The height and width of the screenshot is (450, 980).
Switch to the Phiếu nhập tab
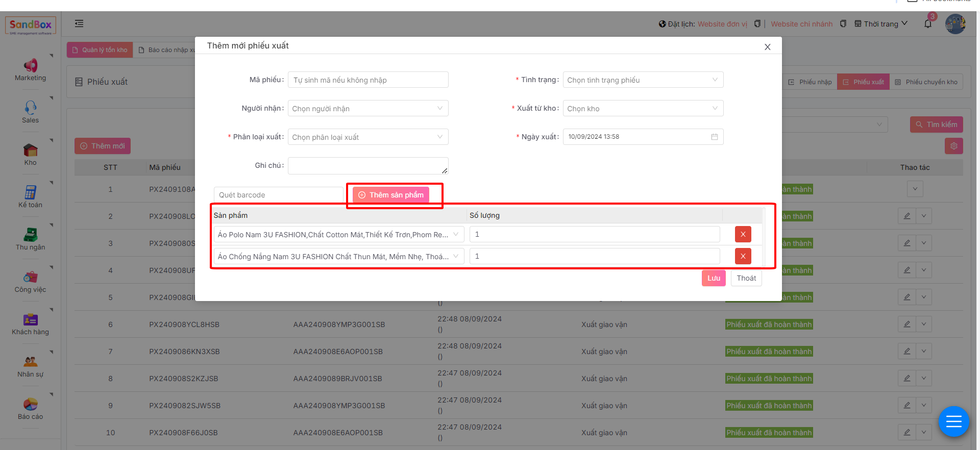pos(810,82)
